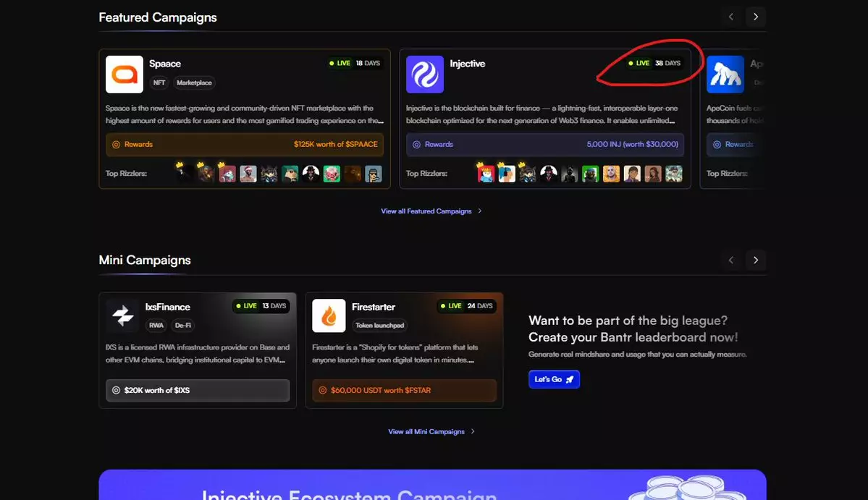Click the ApeCoin blue gorilla logo
This screenshot has height=500, width=868.
click(725, 75)
